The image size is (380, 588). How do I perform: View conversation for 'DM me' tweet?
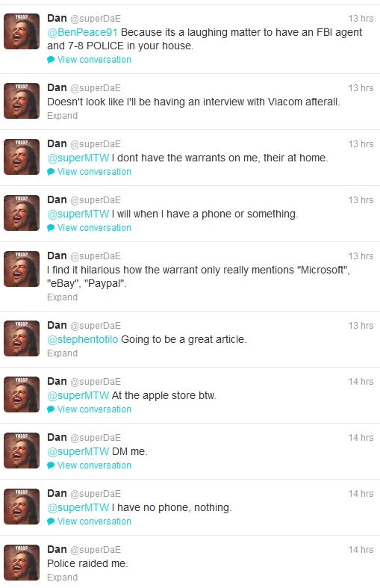point(94,465)
